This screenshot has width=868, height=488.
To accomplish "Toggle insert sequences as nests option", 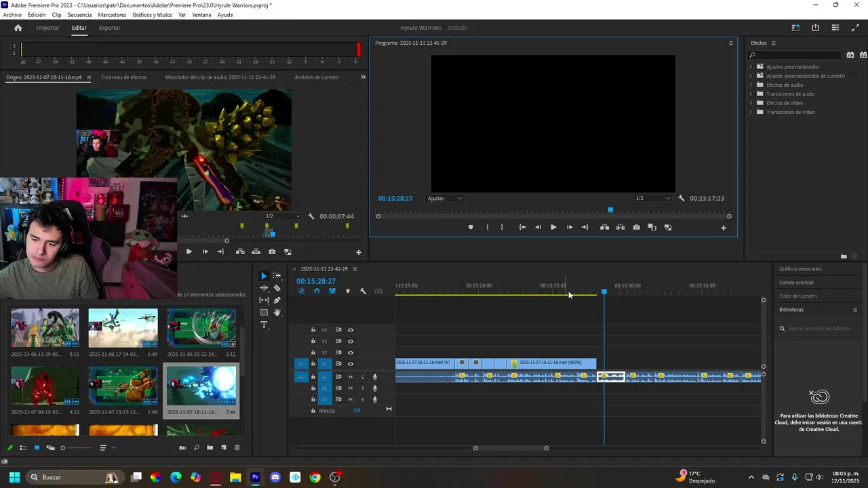I will pos(301,291).
